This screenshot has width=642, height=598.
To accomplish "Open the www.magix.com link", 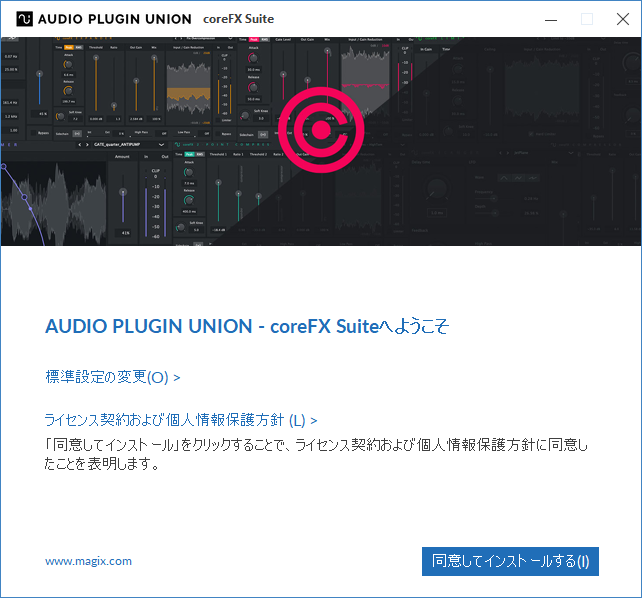I will (88, 561).
